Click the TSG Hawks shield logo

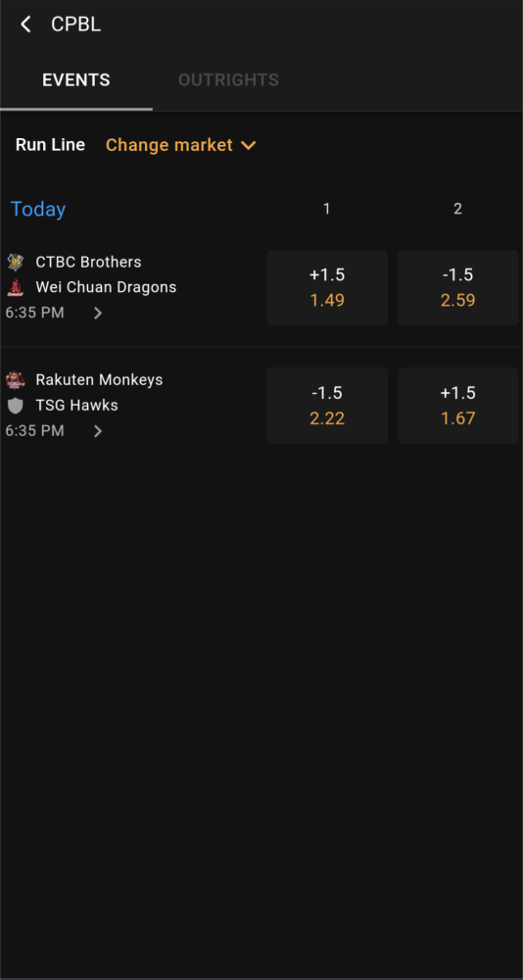pyautogui.click(x=15, y=406)
